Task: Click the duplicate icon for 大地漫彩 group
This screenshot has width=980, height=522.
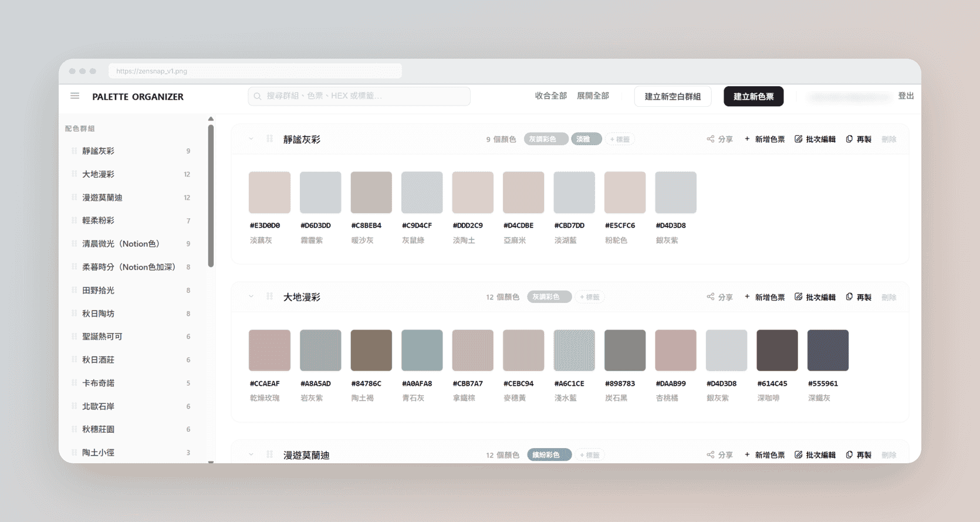Action: click(849, 297)
